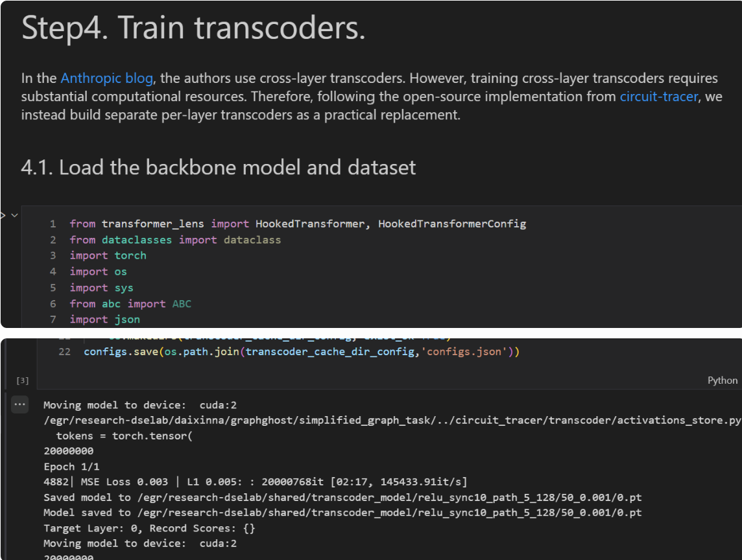This screenshot has width=742, height=560.
Task: Click the 'Epoch 1/1' output line
Action: (71, 467)
